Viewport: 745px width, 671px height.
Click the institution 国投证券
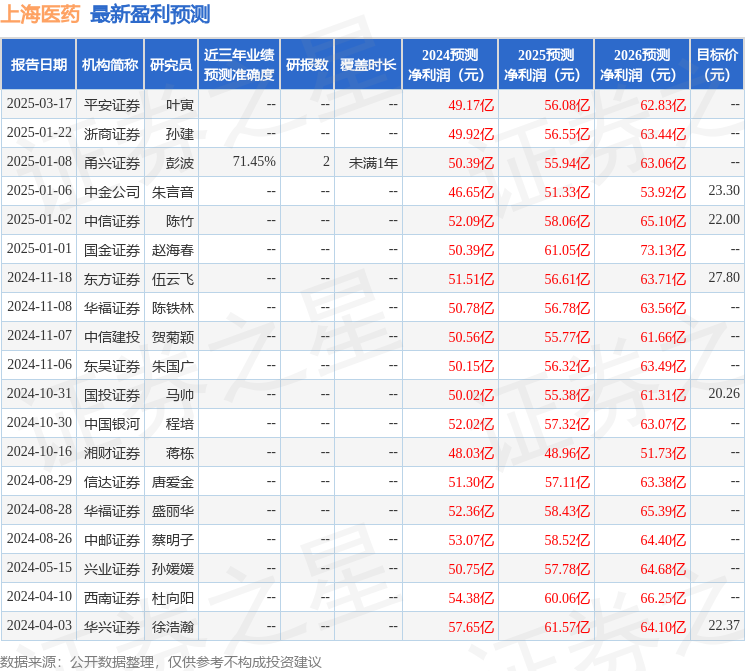coord(112,395)
